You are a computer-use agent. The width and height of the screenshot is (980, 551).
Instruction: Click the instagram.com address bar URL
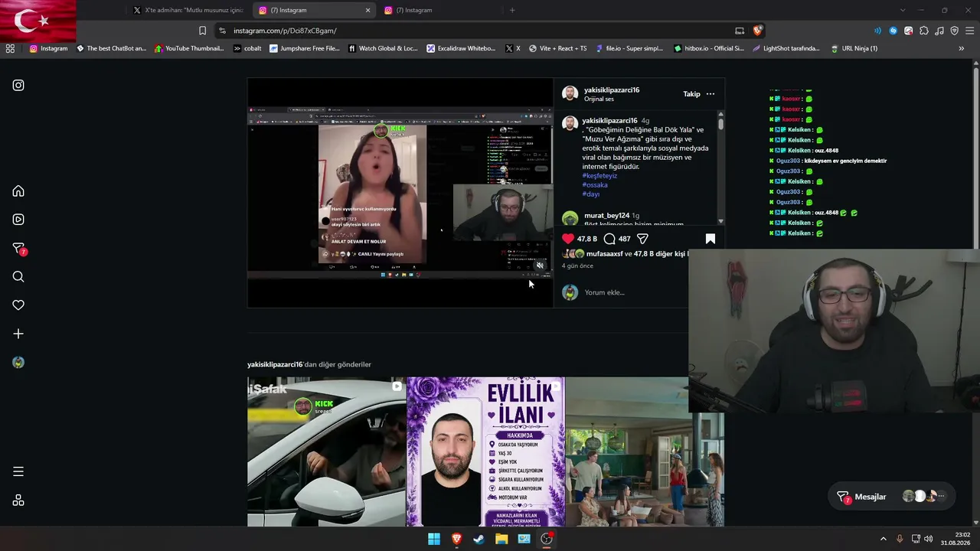tap(285, 31)
